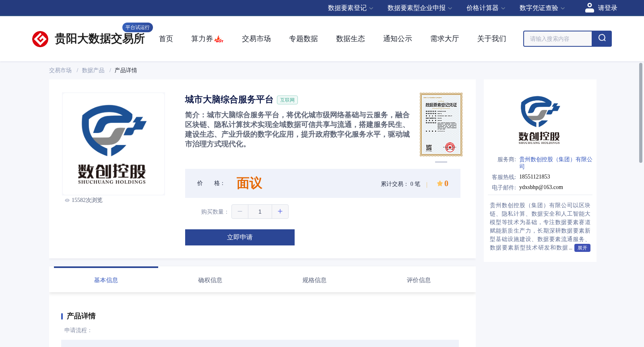Switch to the 规格信息 tab
The height and width of the screenshot is (347, 644).
tap(314, 280)
